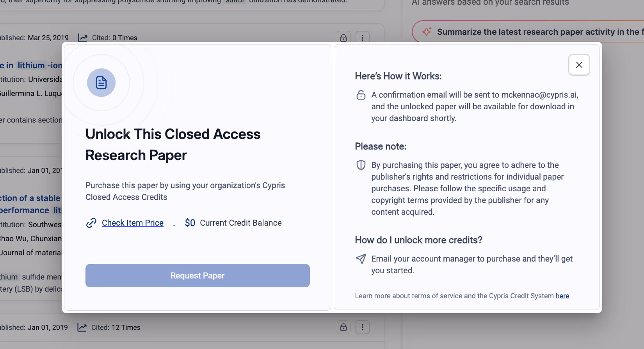Viewport: 644px width, 349px height.
Task: Click the 'Here's How it Works:' heading
Action: tap(398, 76)
